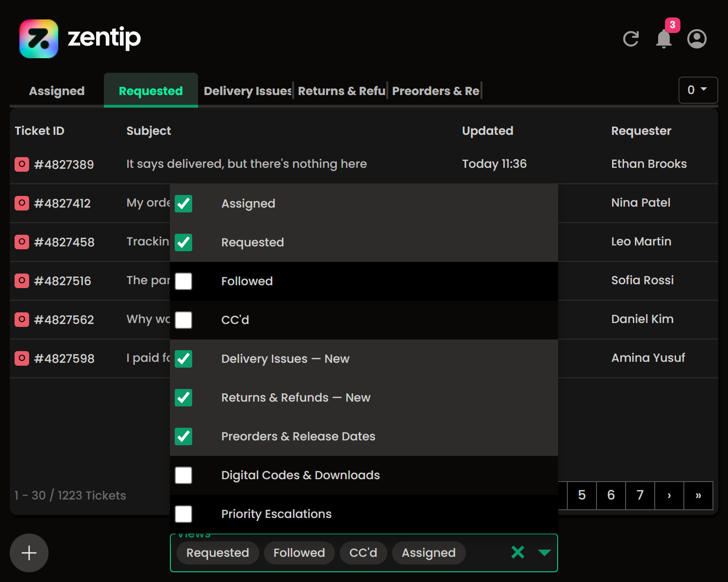Clear all selected views with X
The width and height of the screenshot is (728, 582).
(x=518, y=552)
